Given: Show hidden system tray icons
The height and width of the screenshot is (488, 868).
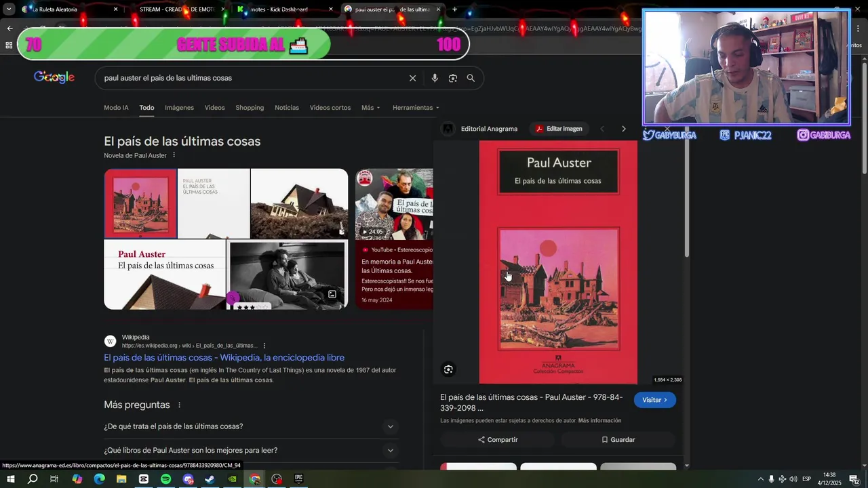Looking at the screenshot, I should coord(760,479).
